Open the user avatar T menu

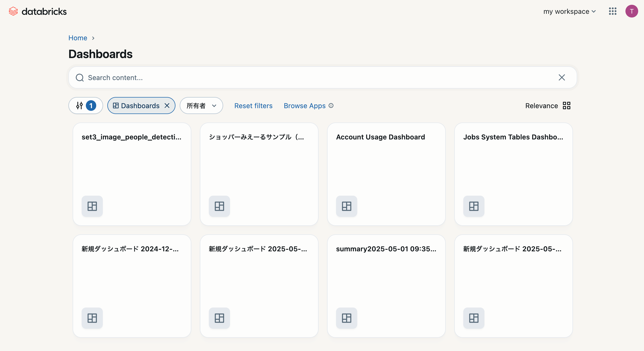(632, 11)
